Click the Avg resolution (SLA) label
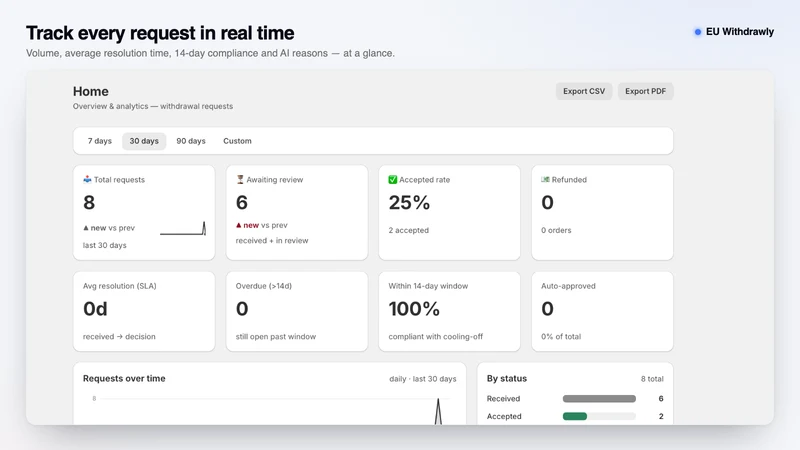Screen dimensions: 800x450 click(120, 286)
